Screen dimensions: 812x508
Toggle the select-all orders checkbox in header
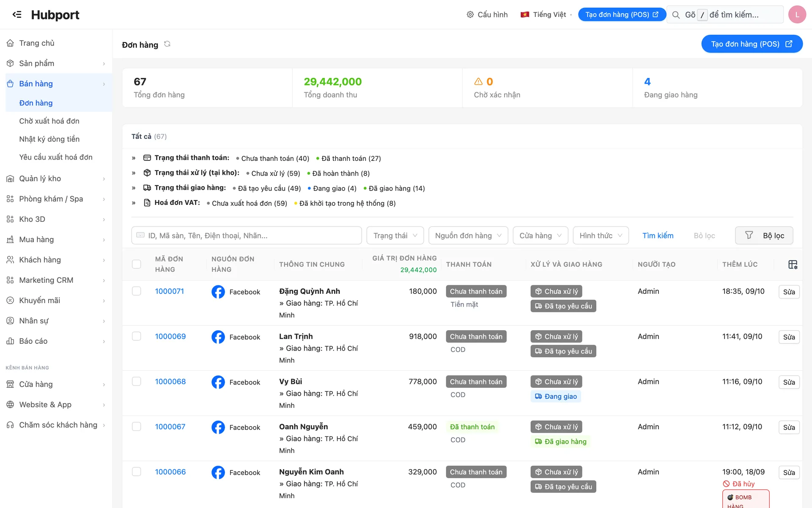(x=136, y=264)
